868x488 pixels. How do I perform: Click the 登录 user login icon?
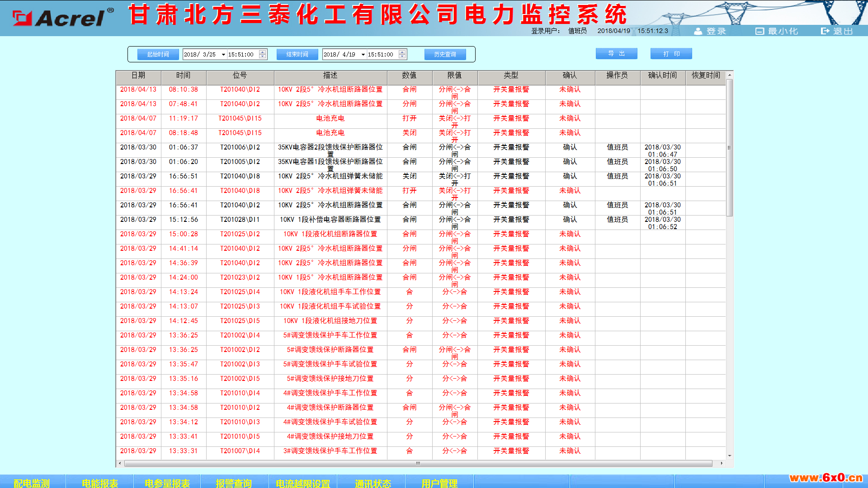point(698,31)
